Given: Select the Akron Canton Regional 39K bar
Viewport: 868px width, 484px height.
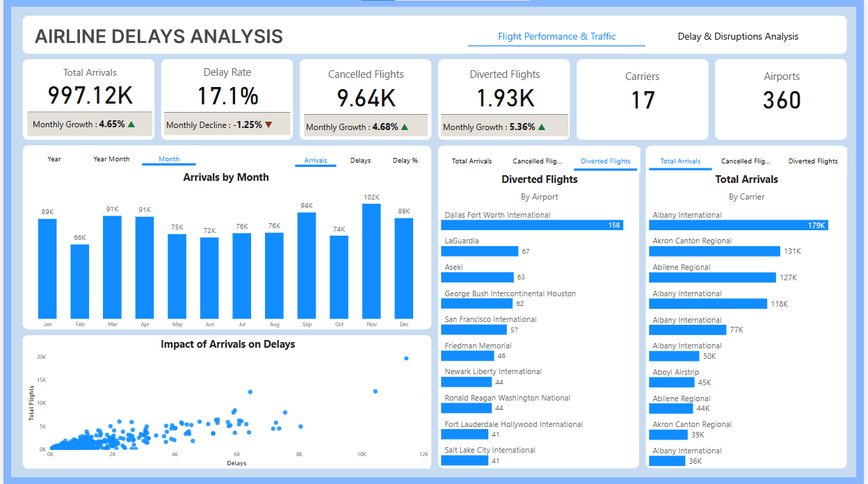Looking at the screenshot, I should point(668,435).
